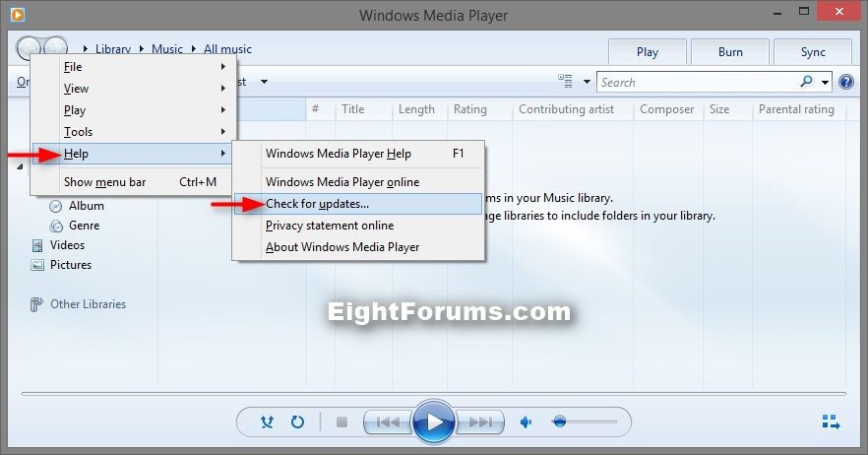Screen dimensions: 868x455
Task: Toggle the repeat icon
Action: click(x=297, y=422)
